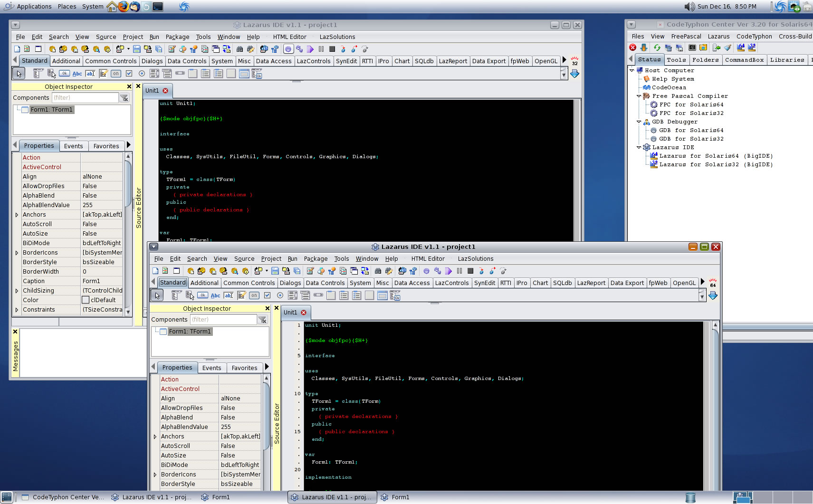Image resolution: width=813 pixels, height=504 pixels.
Task: Click Lazarus 64 icon in CodeTyphon toolbar
Action: [x=741, y=48]
